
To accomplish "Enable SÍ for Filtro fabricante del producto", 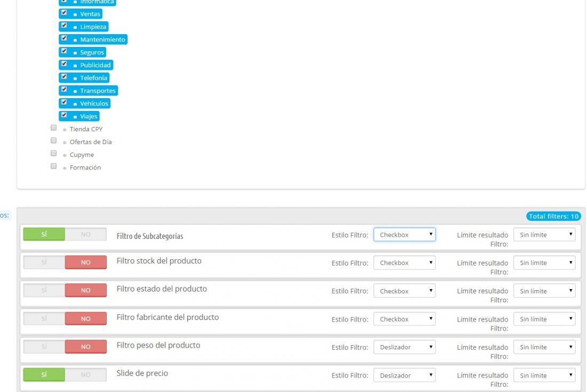I will 44,319.
